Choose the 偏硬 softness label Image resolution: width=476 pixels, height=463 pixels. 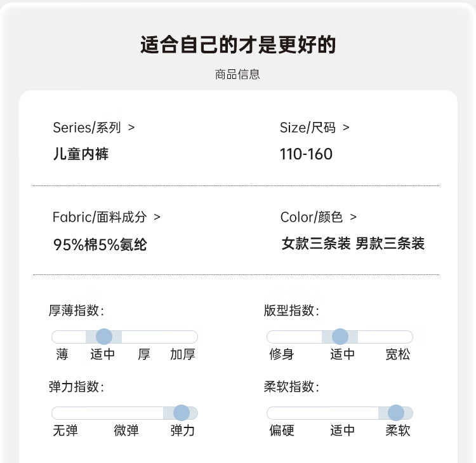tap(282, 431)
